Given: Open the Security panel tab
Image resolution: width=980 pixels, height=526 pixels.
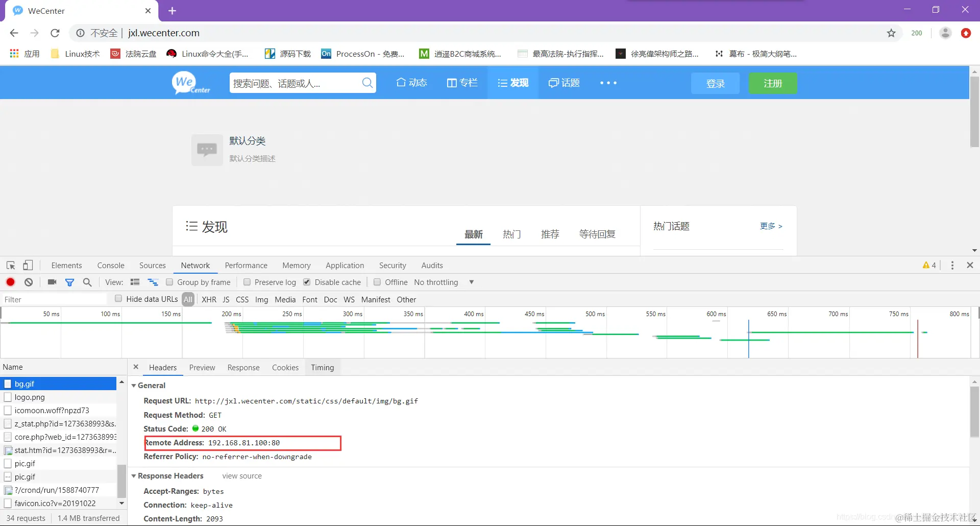Looking at the screenshot, I should pos(393,265).
